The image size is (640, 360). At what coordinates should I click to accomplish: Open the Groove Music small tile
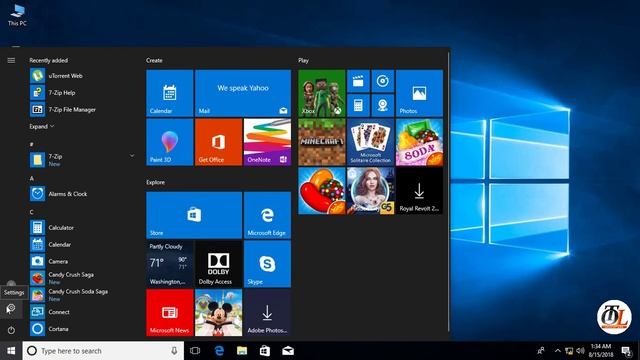point(382,81)
